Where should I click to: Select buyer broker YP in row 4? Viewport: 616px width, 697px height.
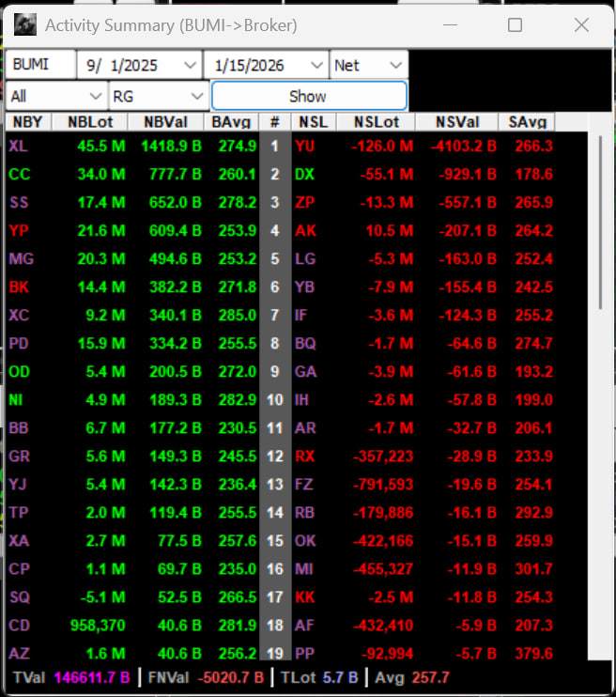pos(19,230)
